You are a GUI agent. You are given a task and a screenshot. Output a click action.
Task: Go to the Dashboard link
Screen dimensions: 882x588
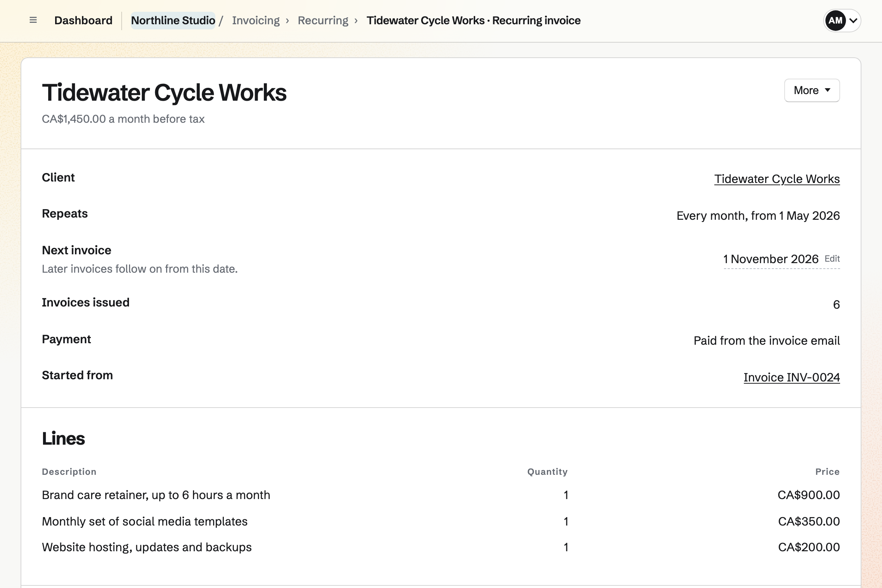[x=83, y=20]
